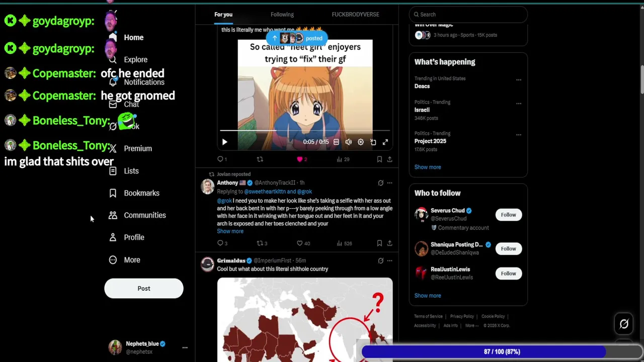
Task: Open more options on Grimaldus post
Action: click(389, 260)
